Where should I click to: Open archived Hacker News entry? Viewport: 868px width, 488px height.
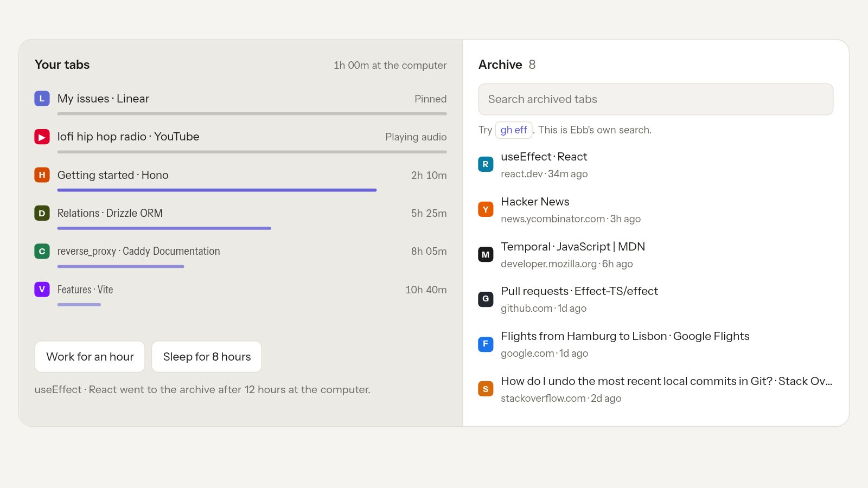pos(656,209)
